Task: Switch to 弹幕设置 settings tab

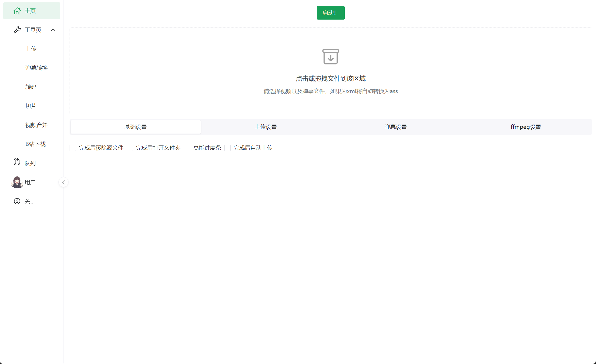Action: 395,127
